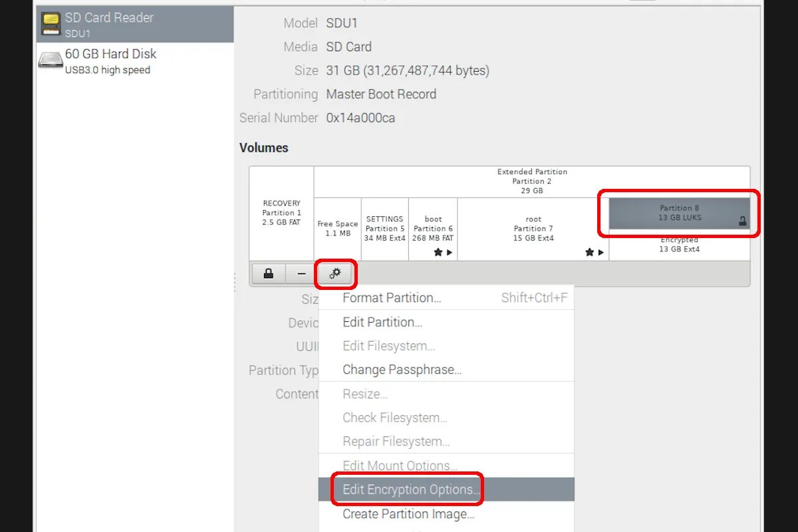Select the Encrypted 13 GB Ext4 volume
798x532 pixels.
[x=679, y=245]
